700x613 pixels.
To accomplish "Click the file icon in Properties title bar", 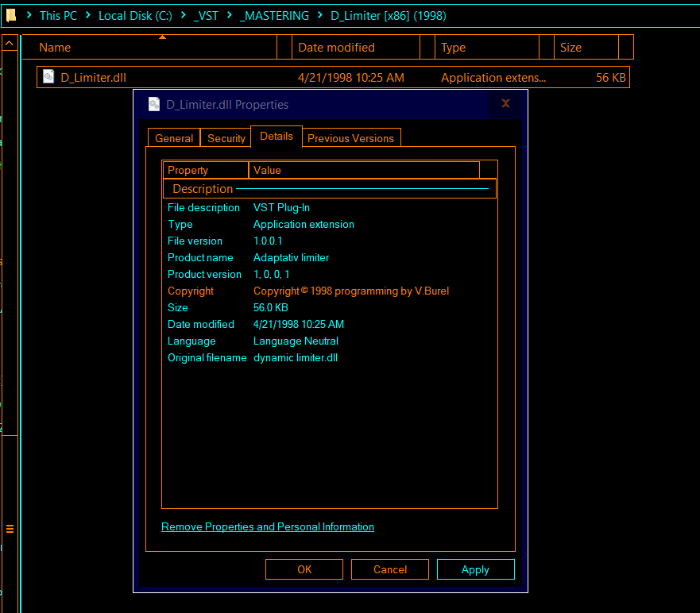I will pos(154,104).
